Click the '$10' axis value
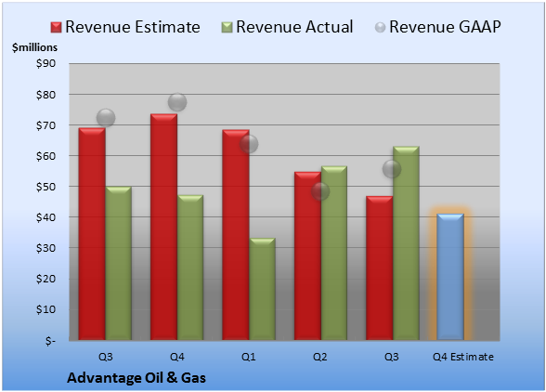Screen dimensions: 546x392 point(45,309)
